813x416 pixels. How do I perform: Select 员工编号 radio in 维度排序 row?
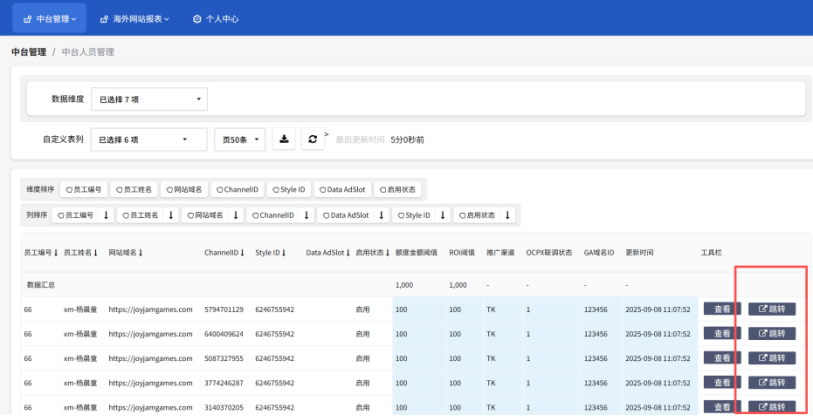pyautogui.click(x=69, y=188)
